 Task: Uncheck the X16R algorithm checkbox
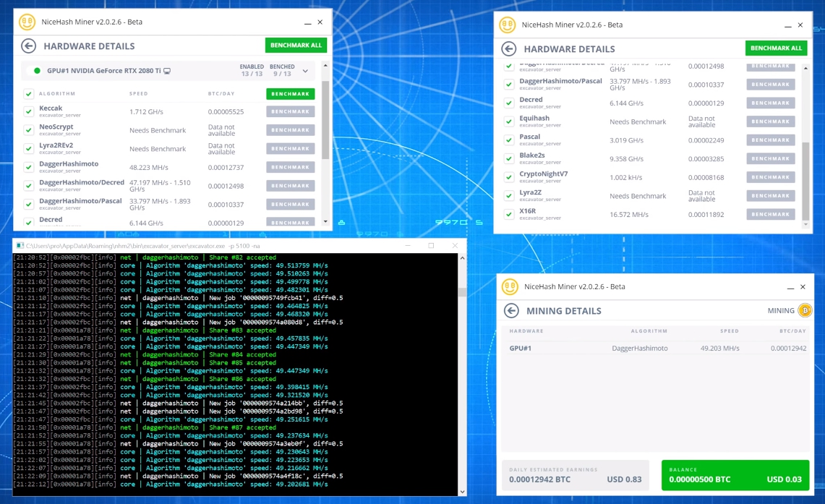509,214
